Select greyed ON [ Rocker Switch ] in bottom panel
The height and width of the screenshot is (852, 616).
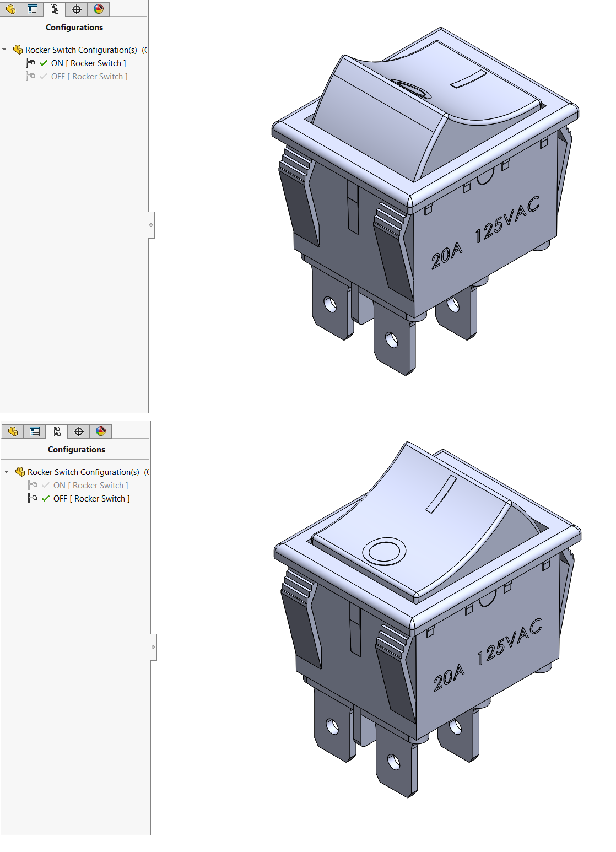coord(90,486)
